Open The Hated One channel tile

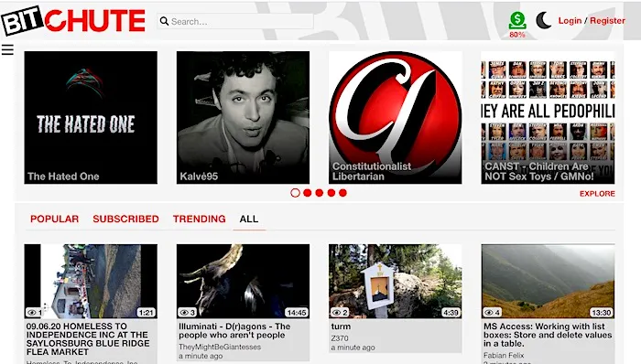tap(91, 118)
